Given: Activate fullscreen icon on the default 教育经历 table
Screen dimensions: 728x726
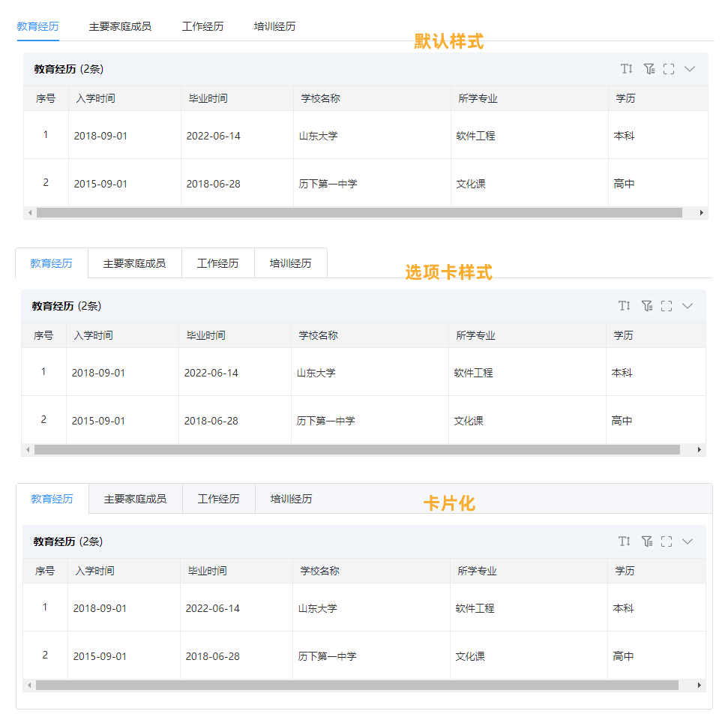Looking at the screenshot, I should (669, 68).
